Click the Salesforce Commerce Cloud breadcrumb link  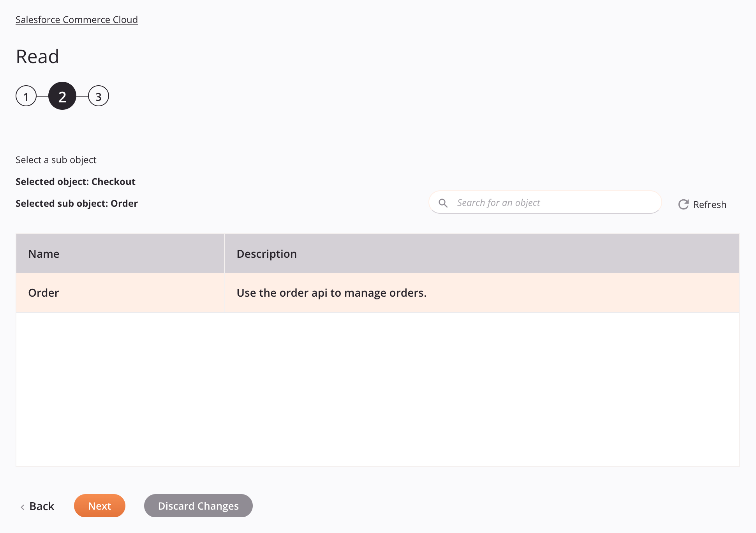76,19
